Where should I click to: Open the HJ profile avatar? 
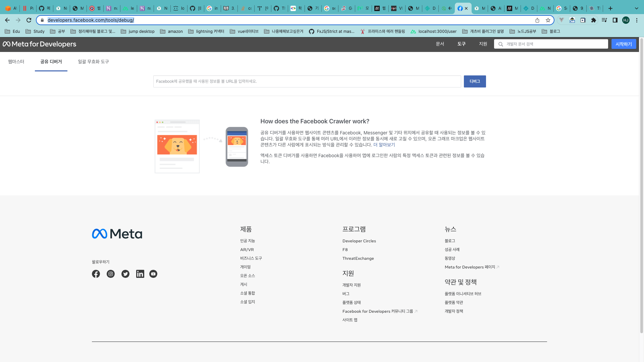tap(626, 20)
